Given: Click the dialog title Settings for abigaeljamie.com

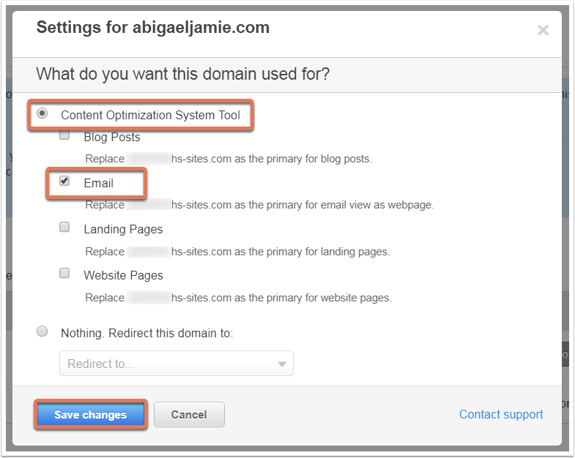Looking at the screenshot, I should pyautogui.click(x=153, y=28).
